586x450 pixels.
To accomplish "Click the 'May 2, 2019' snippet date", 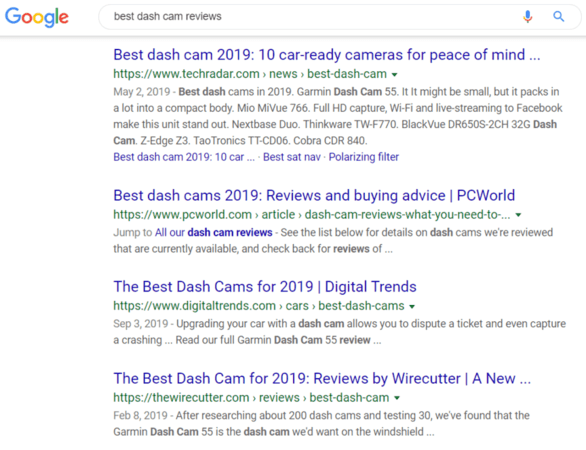I will pos(141,92).
